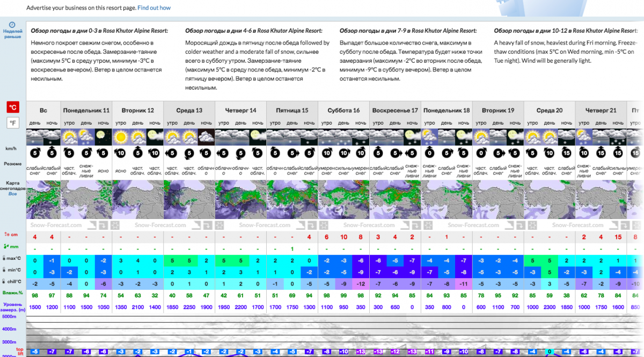Screen dimensions: 644x357
Task: Click wind chill '-12' for Суббота 16 night
Action: pyautogui.click(x=361, y=283)
